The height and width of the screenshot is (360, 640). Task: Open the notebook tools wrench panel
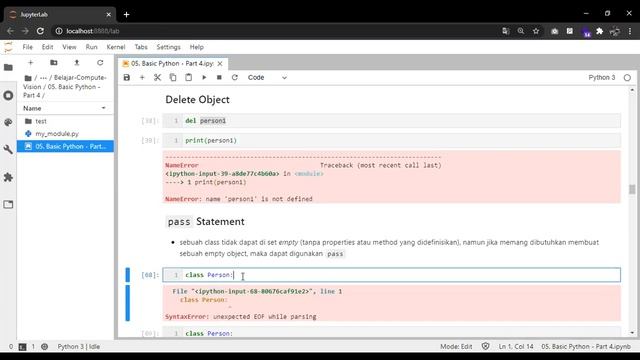point(8,150)
